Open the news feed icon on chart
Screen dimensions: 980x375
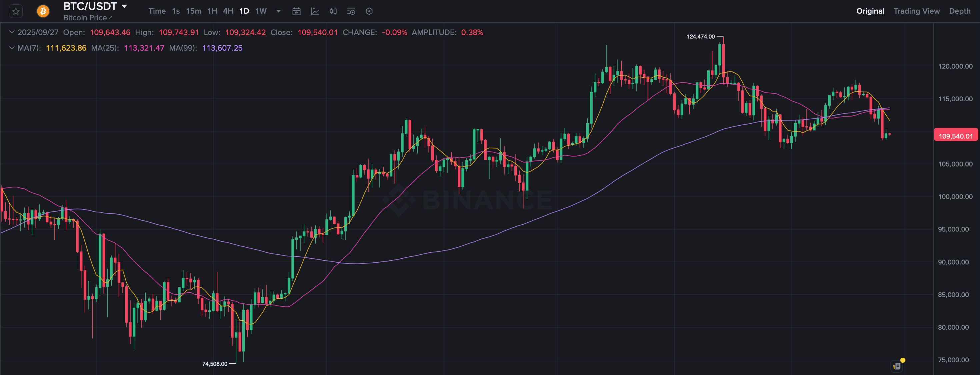(897, 366)
